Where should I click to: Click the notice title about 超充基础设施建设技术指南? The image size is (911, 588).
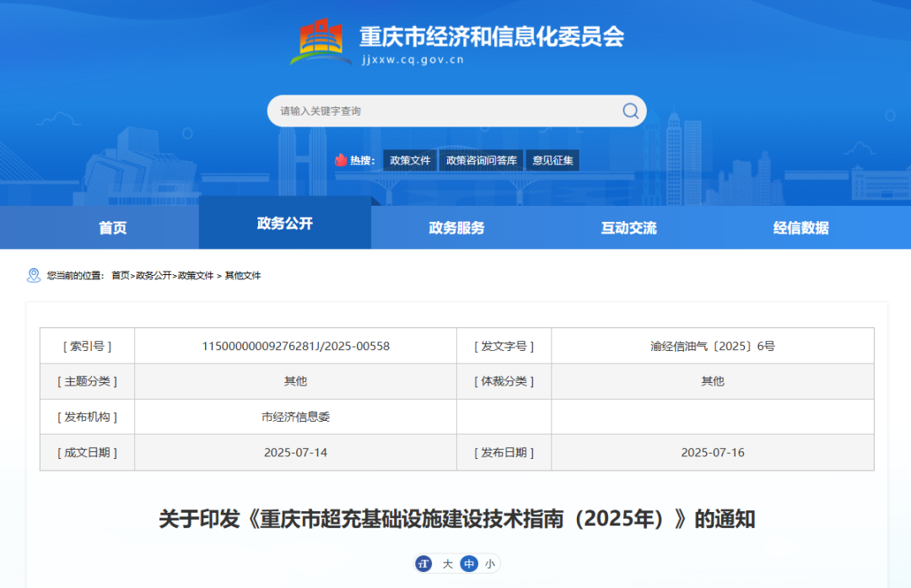coord(455,521)
